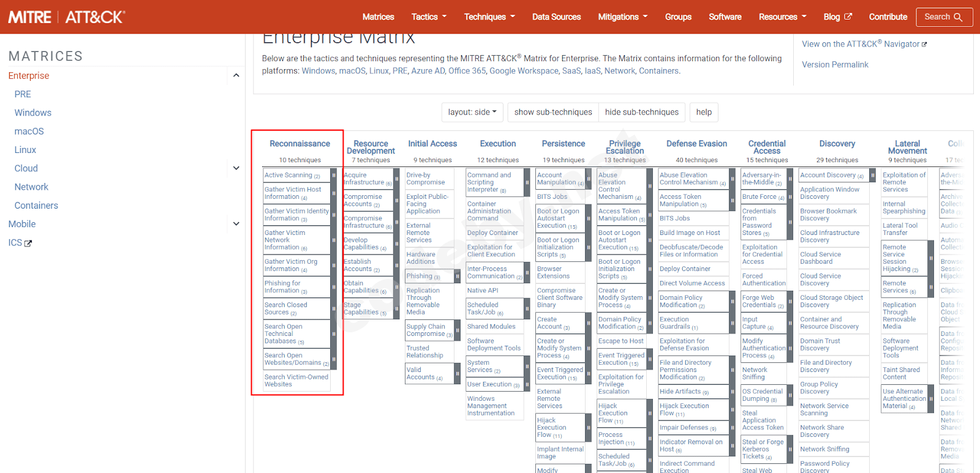Click the ATT&CK Navigator external link icon

[x=924, y=44]
